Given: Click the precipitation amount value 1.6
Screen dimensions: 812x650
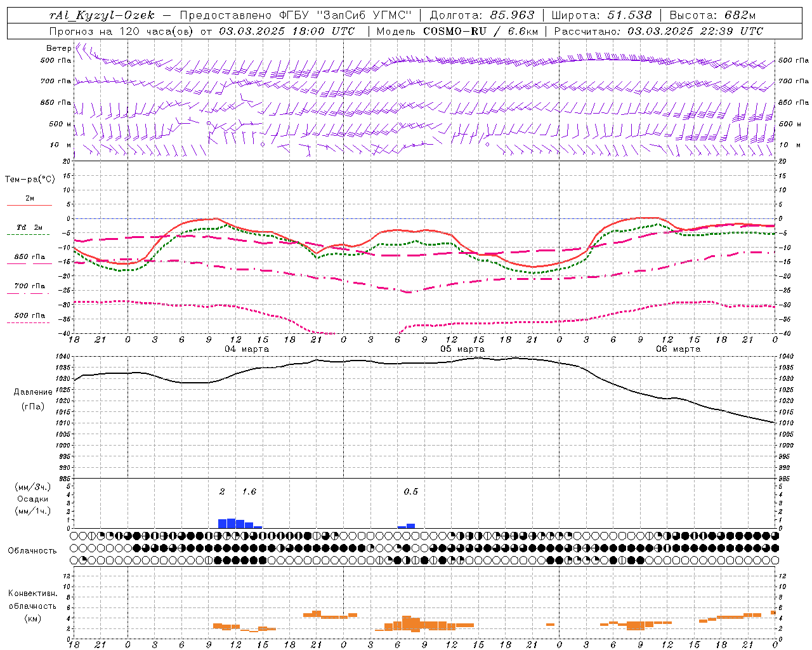Looking at the screenshot, I should (x=249, y=491).
